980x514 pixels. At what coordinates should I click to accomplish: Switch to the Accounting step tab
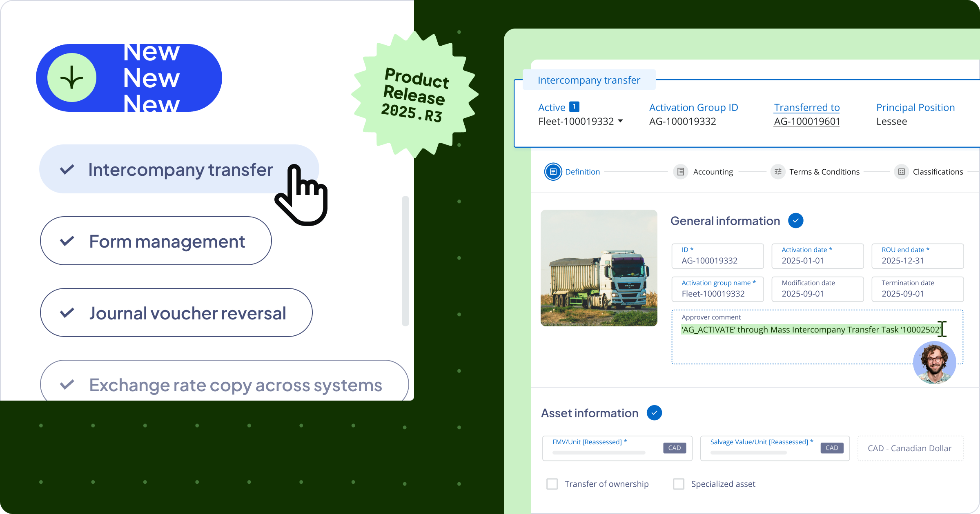713,172
